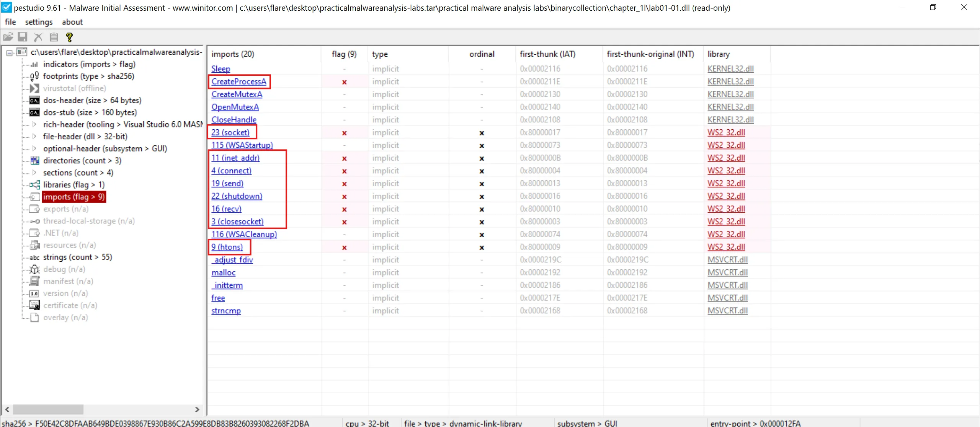Click the CreateProcessA import link

[x=239, y=81]
